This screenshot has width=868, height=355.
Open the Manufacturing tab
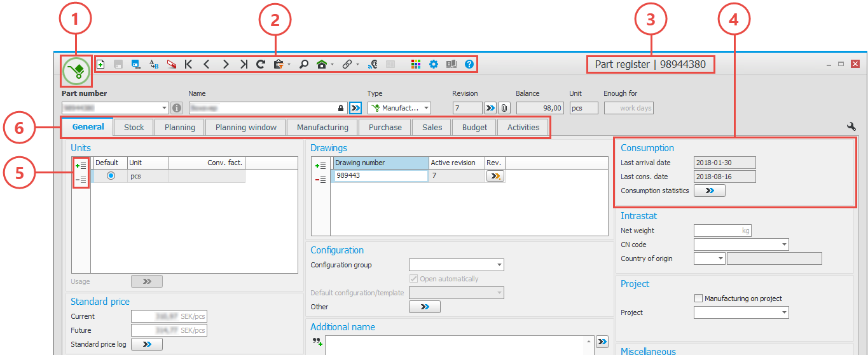click(322, 127)
